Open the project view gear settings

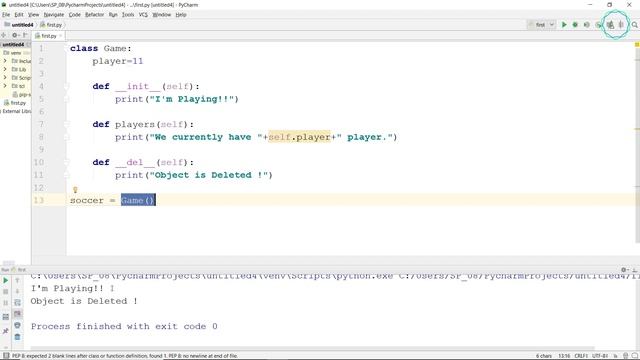[x=15, y=36]
